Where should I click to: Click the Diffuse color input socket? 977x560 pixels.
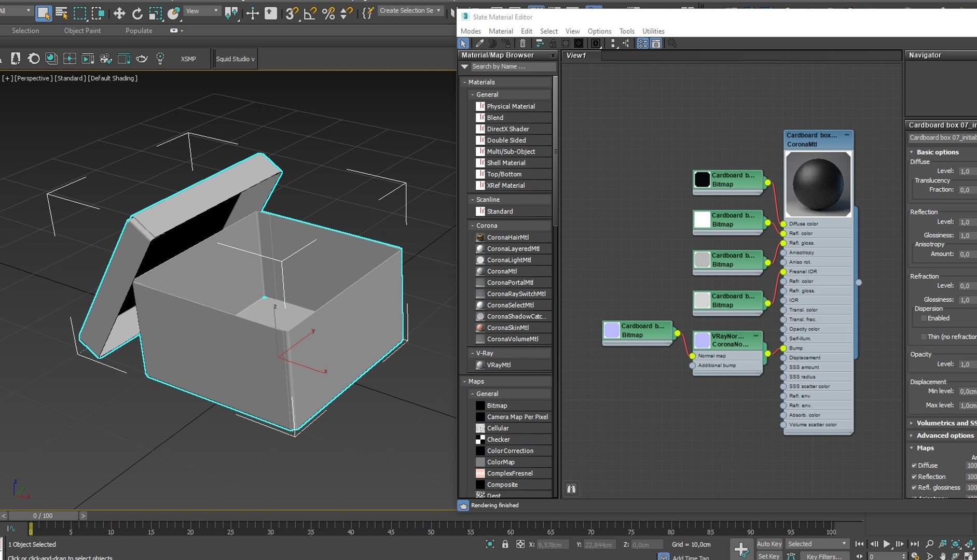(783, 224)
